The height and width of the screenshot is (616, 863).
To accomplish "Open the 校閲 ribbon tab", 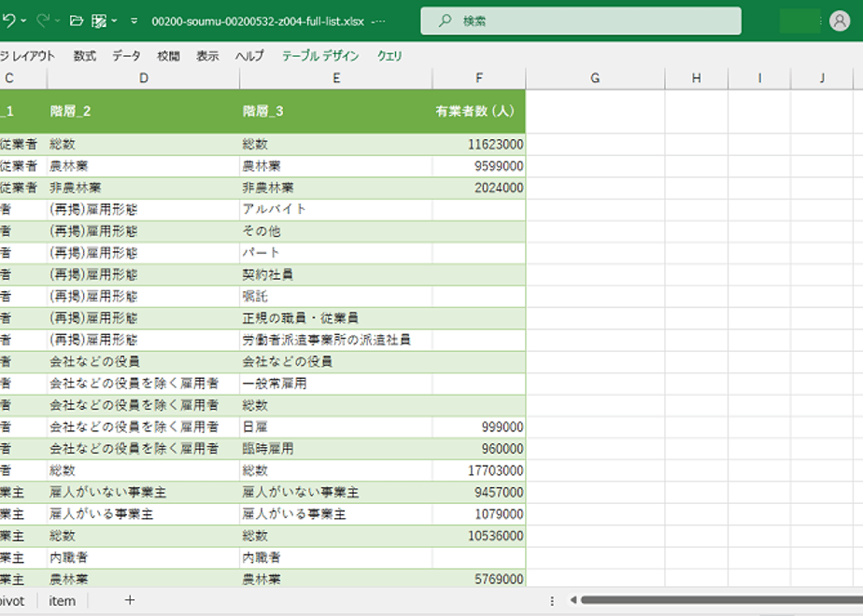I will (x=168, y=56).
